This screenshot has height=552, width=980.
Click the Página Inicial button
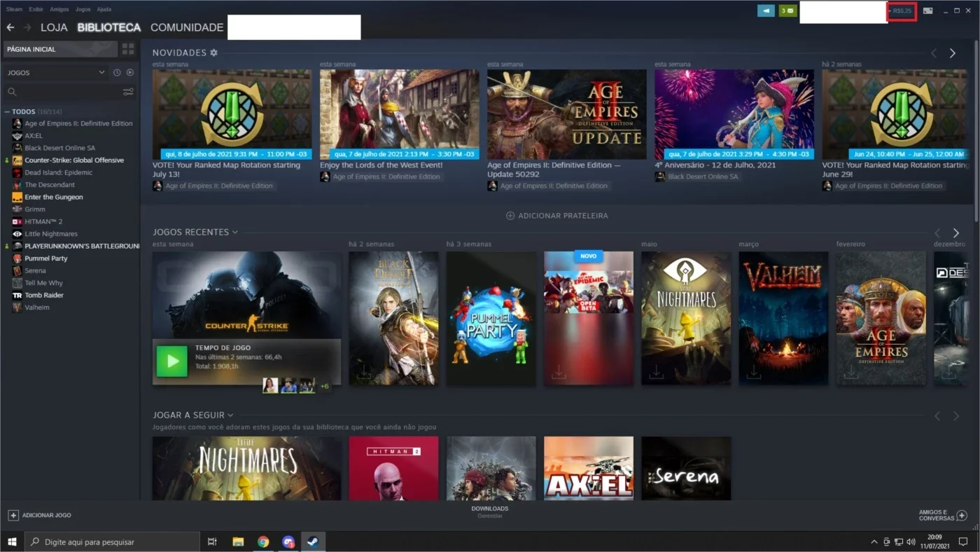59,49
